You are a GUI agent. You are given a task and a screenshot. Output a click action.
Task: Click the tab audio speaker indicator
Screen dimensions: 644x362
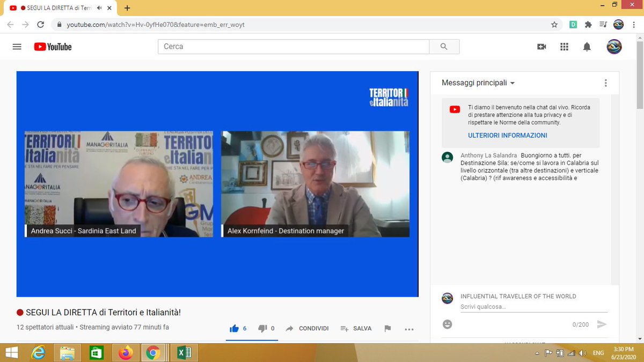(x=99, y=8)
